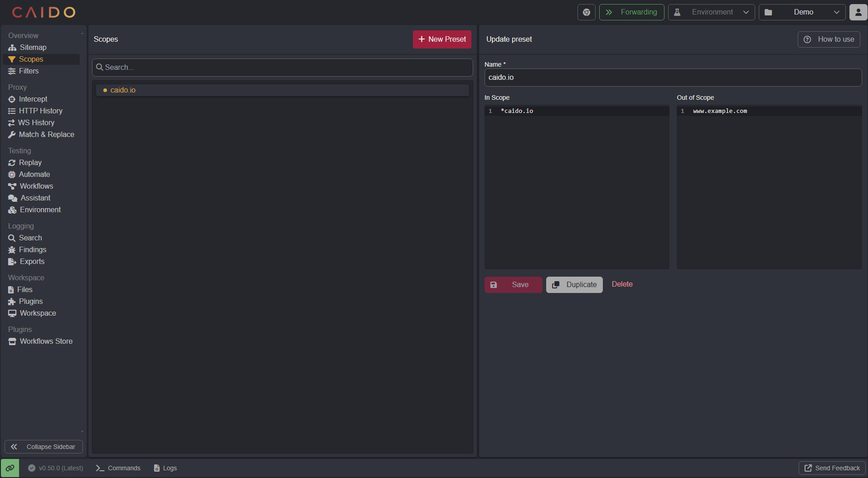Duplicate the caido.io preset
This screenshot has height=478, width=868.
coord(574,284)
